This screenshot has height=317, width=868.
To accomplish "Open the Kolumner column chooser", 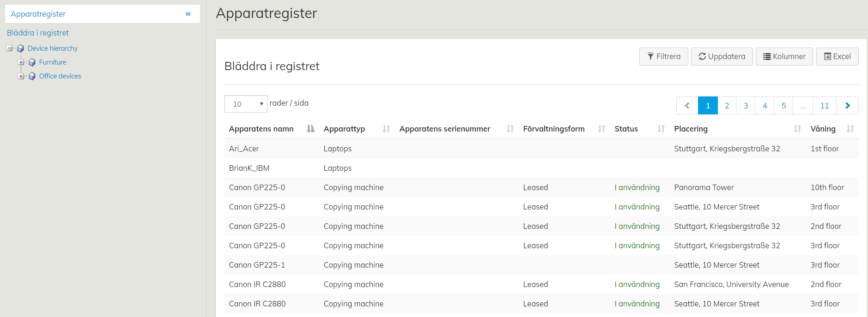I will (x=784, y=56).
